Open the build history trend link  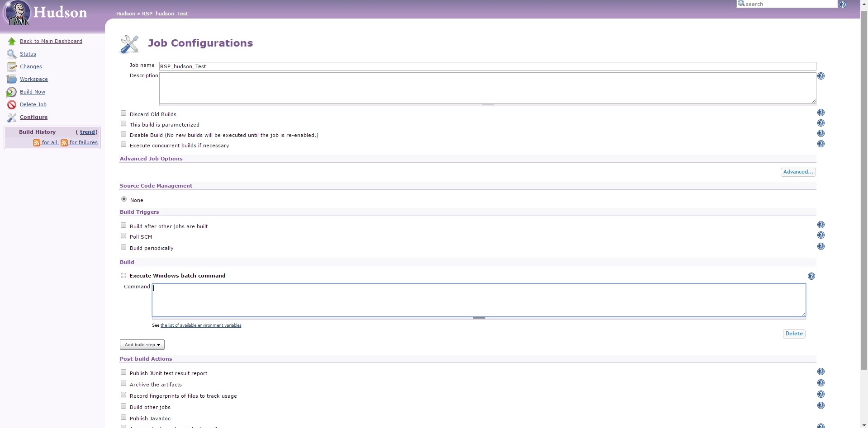click(87, 132)
